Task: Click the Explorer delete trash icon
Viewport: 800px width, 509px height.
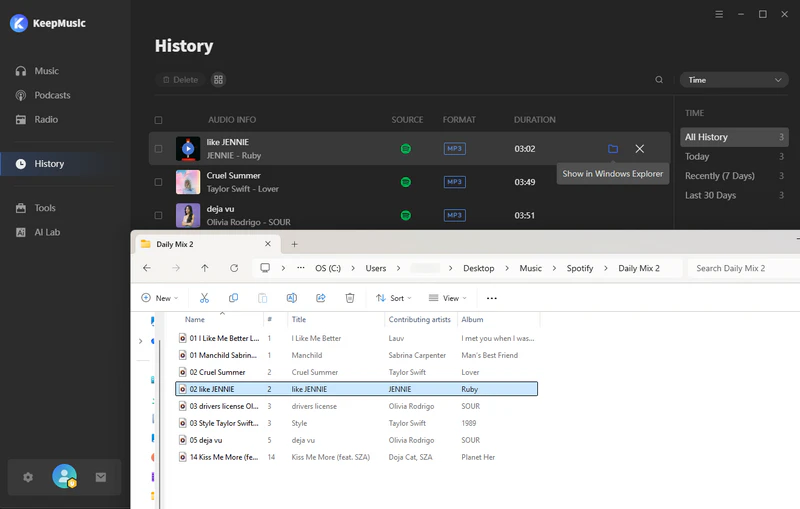Action: 350,298
